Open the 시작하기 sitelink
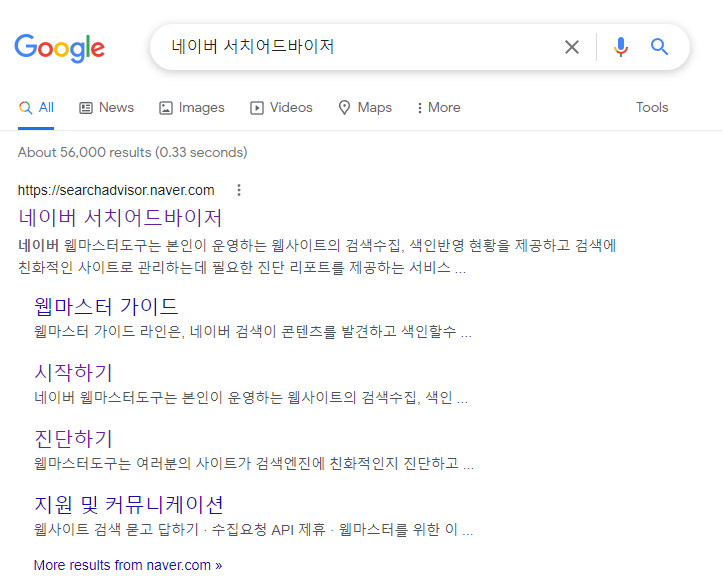Viewport: 723px width, 580px height. (73, 373)
